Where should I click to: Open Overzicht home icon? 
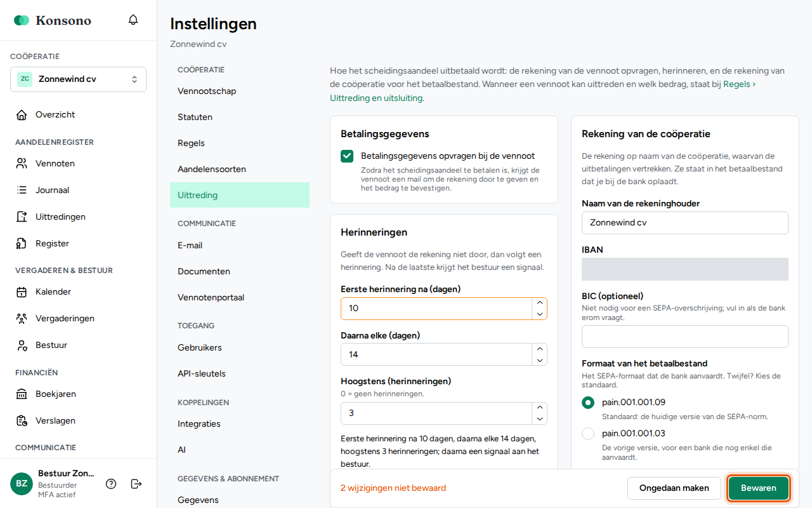(x=22, y=115)
